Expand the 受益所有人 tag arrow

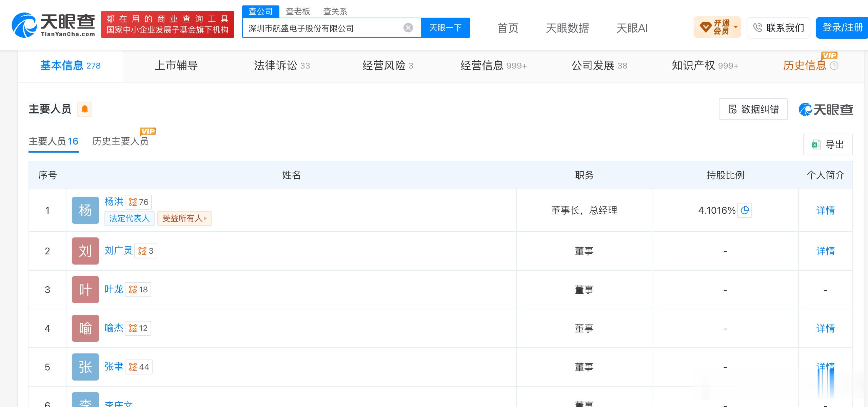point(205,218)
